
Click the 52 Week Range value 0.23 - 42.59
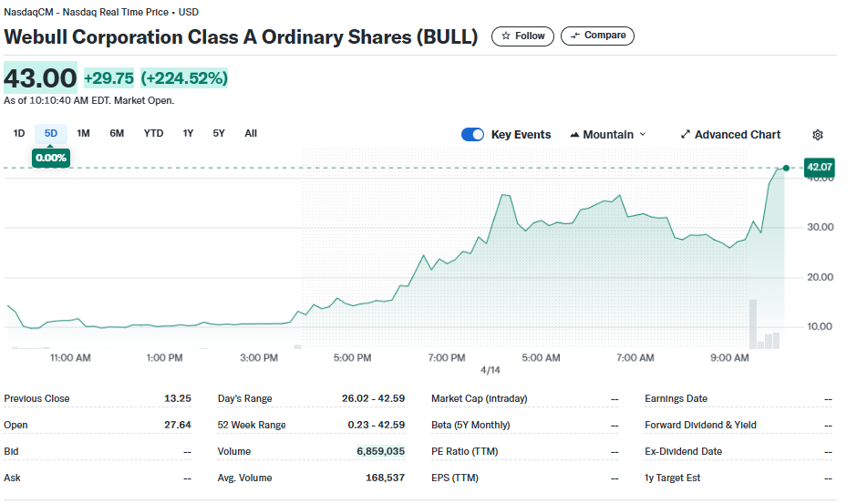[376, 425]
